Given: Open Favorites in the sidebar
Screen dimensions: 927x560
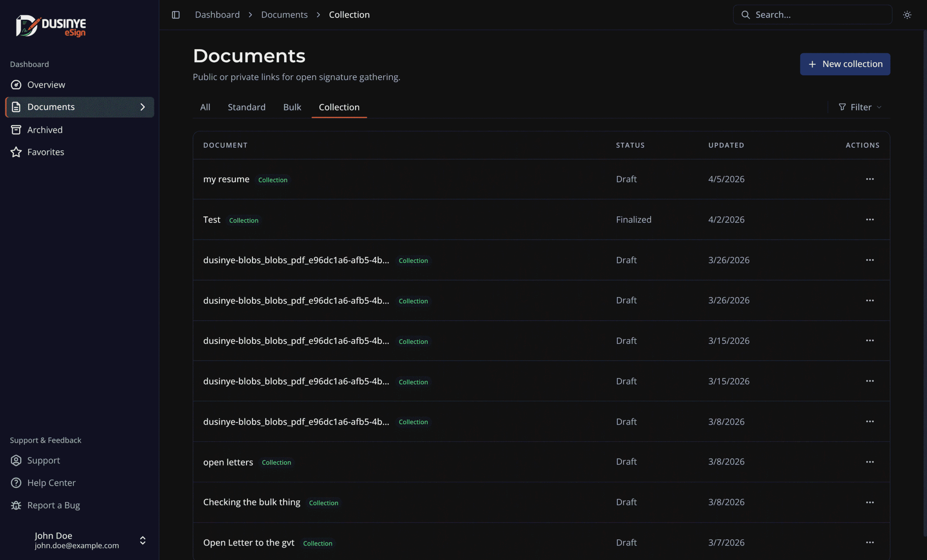Looking at the screenshot, I should 79,152.
